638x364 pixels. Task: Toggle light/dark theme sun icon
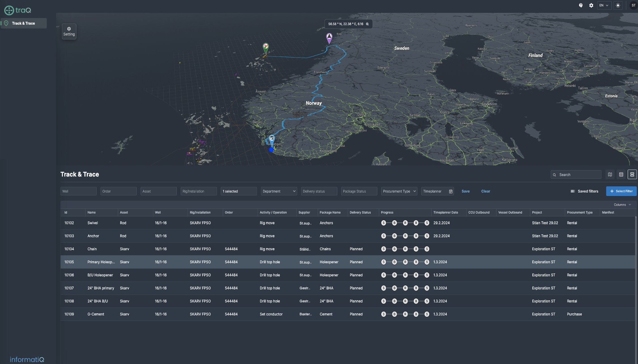[618, 5]
